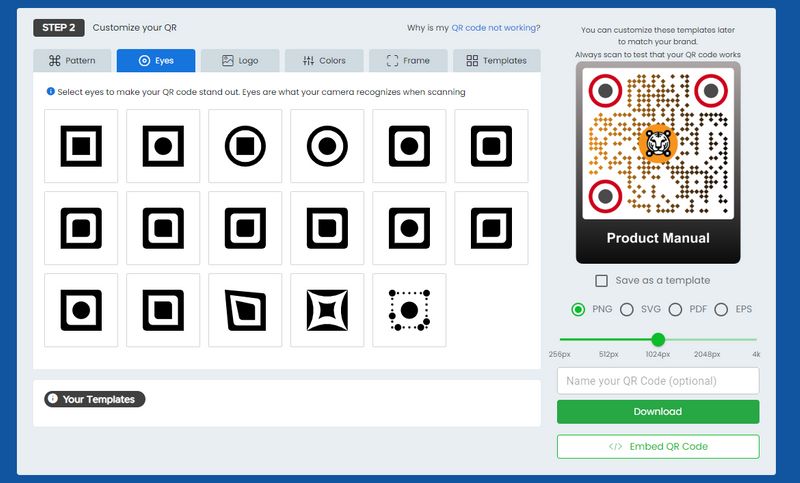Click the info icon beside Your Templates

53,399
